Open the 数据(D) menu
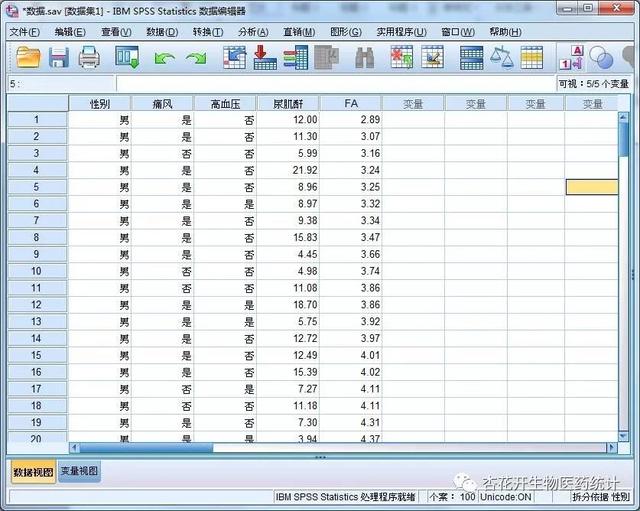640x511 pixels. (162, 32)
